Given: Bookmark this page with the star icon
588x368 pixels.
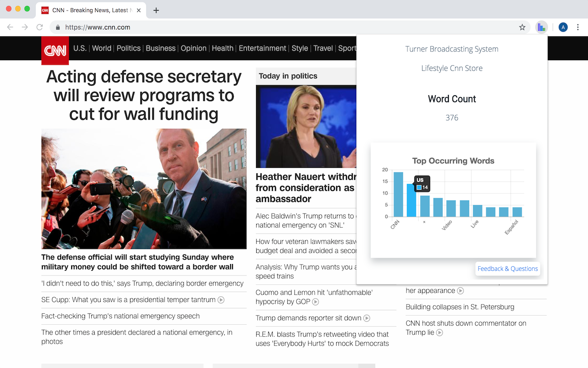Looking at the screenshot, I should (522, 27).
